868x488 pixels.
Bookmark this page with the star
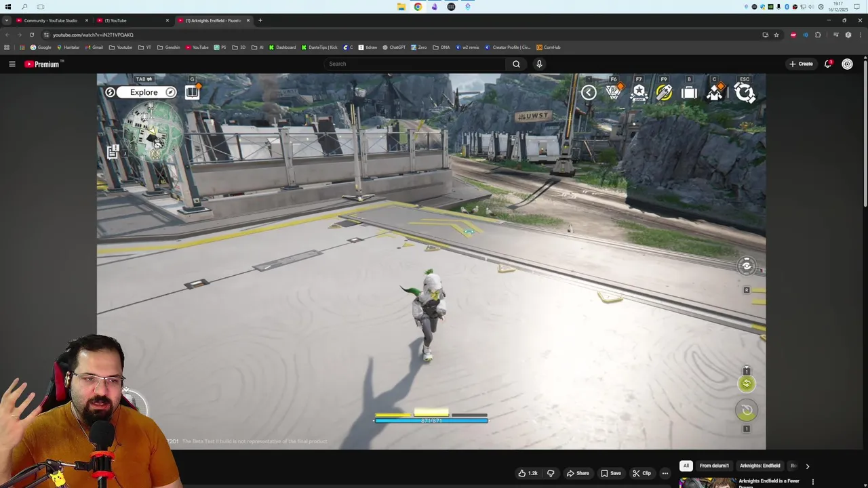pyautogui.click(x=776, y=35)
